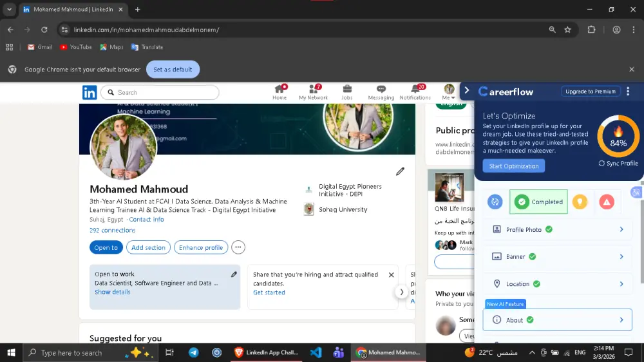644x362 pixels.
Task: Open the Jobs briefcase icon
Action: pyautogui.click(x=347, y=93)
